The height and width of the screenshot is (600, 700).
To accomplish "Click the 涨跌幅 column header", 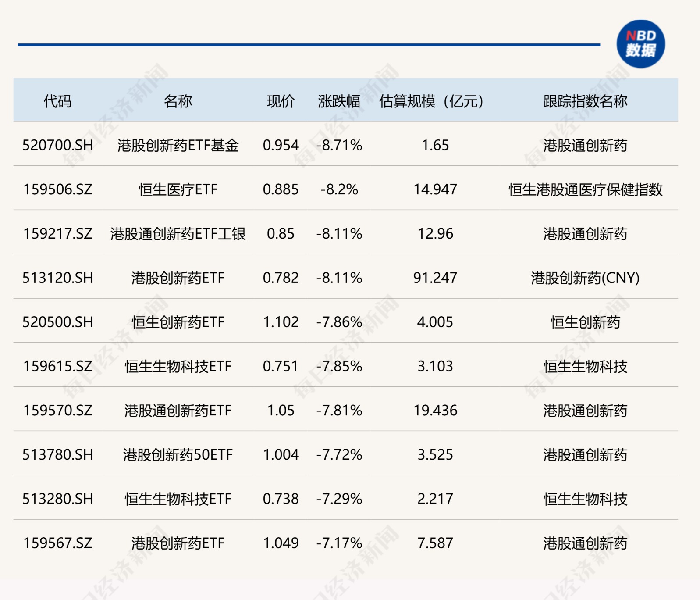I will [339, 101].
